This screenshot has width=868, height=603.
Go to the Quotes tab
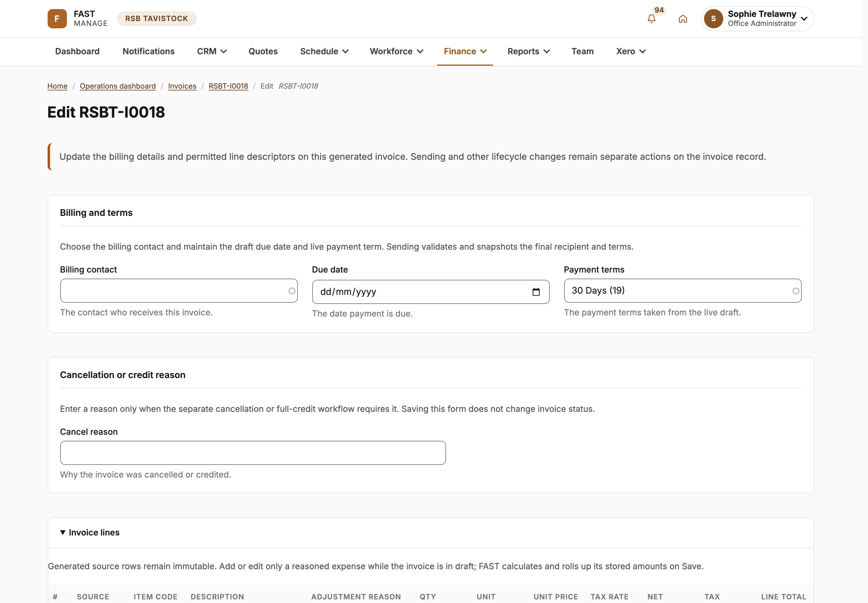coord(263,51)
